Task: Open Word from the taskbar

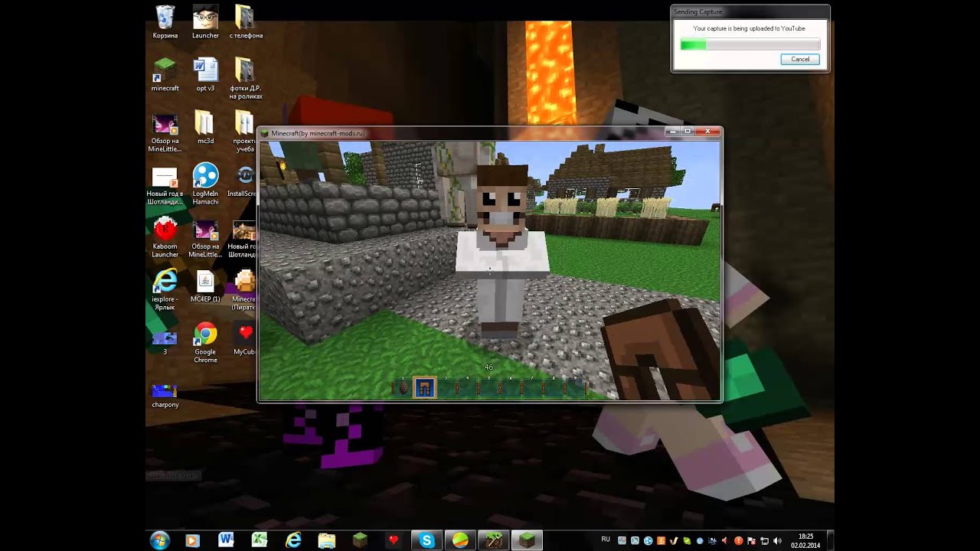Action: (x=226, y=540)
